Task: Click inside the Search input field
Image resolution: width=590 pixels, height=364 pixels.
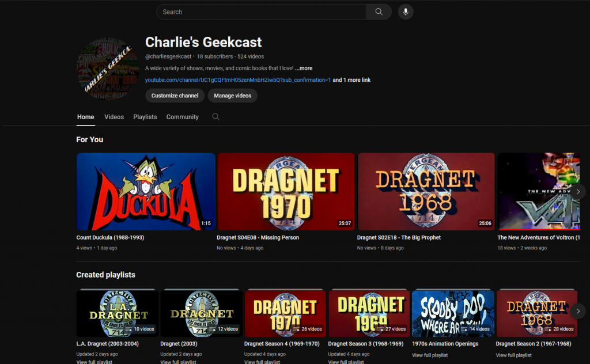Action: [x=259, y=12]
